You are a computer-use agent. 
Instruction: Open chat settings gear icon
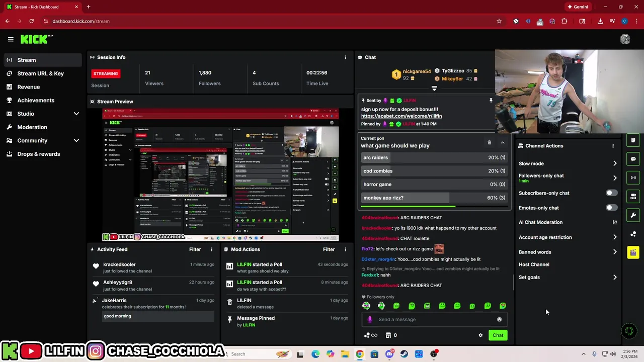480,335
